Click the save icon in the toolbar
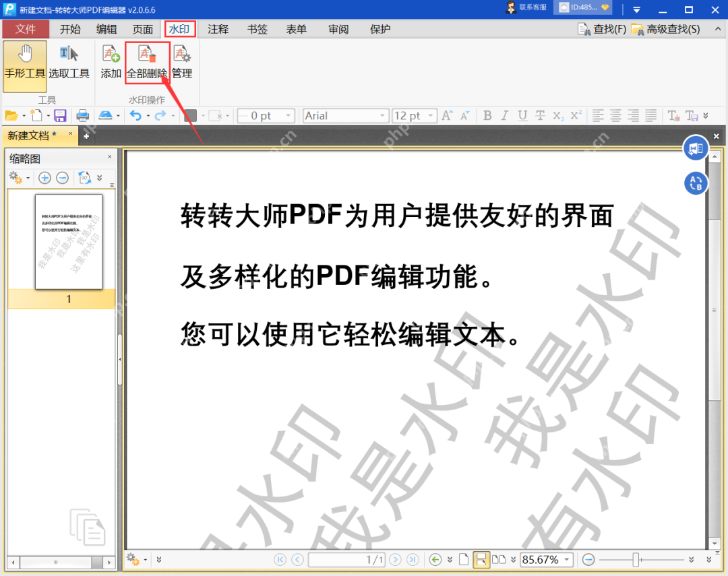 coord(61,115)
